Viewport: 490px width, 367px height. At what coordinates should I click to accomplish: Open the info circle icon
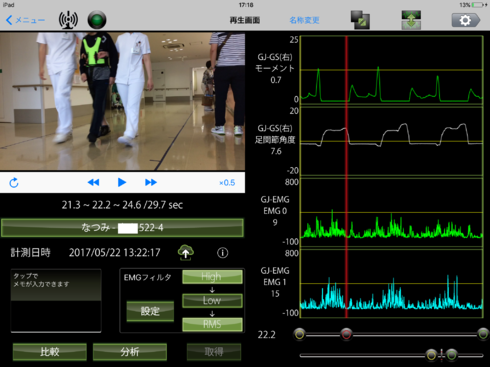coord(223,253)
